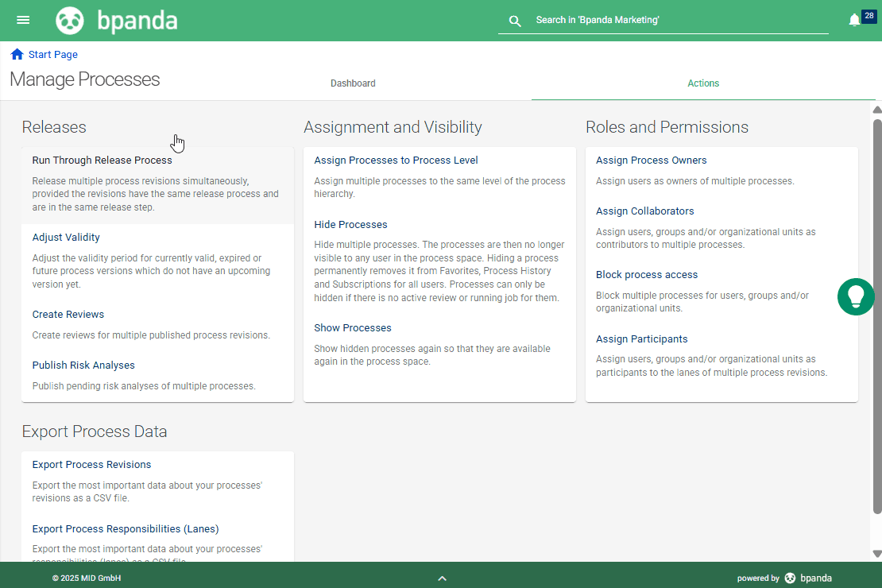Open the hamburger navigation menu

(x=23, y=20)
